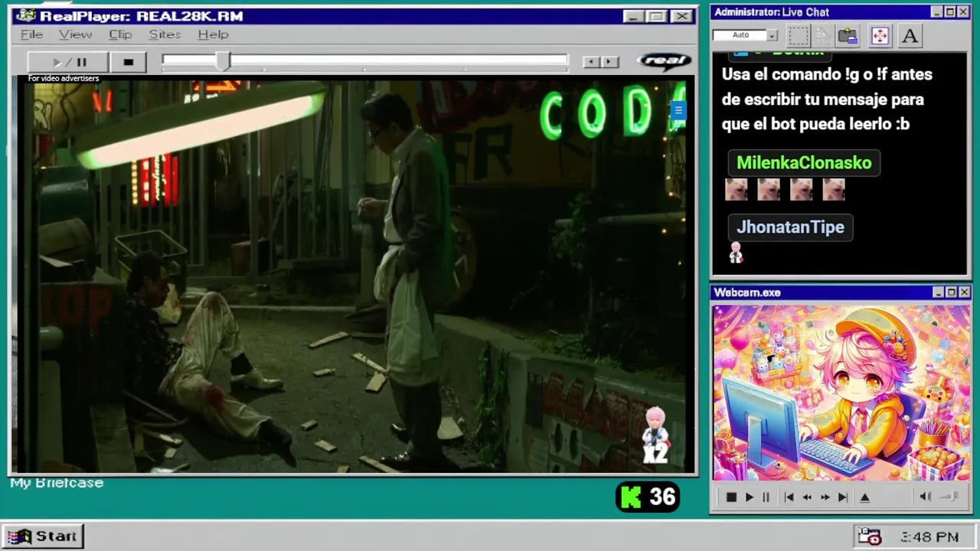Image resolution: width=980 pixels, height=551 pixels.
Task: Open the Auto dropdown in Live Chat
Action: click(772, 35)
